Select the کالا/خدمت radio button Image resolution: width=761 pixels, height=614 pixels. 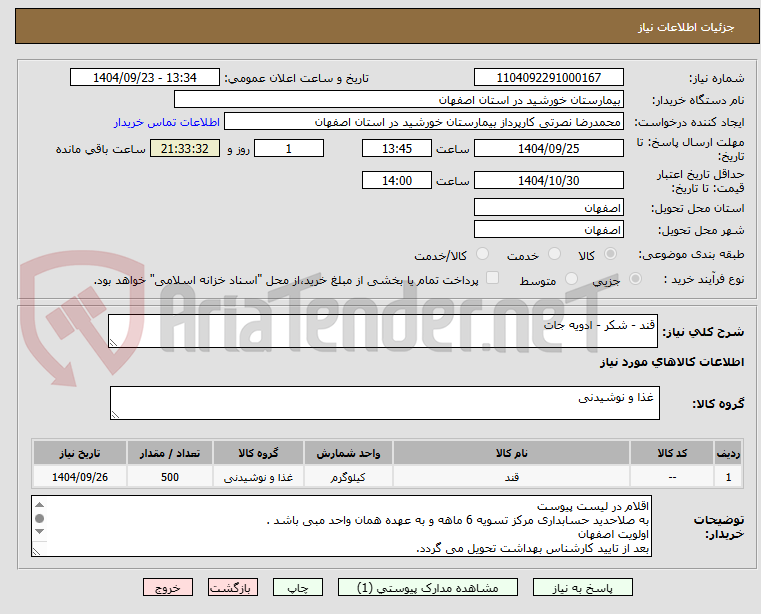tap(482, 254)
